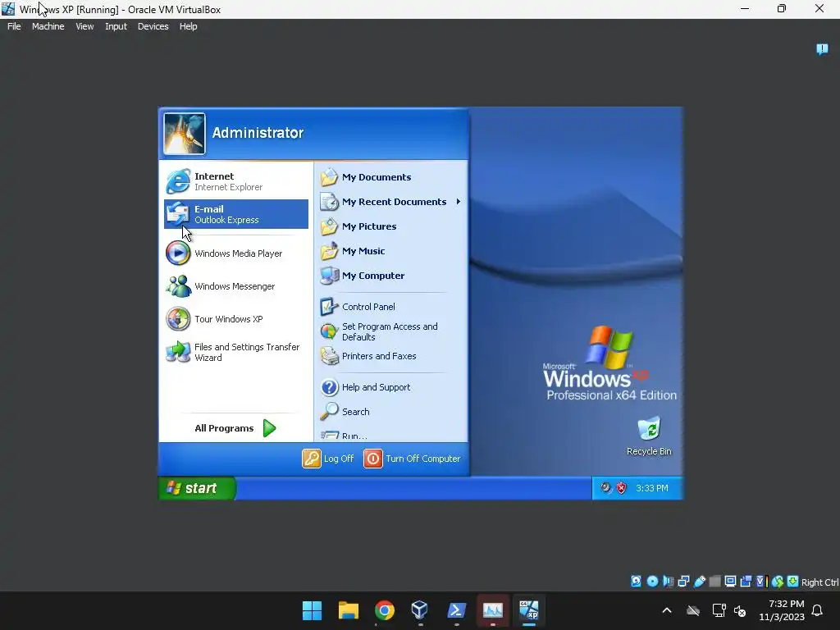The image size is (840, 630).
Task: Click VirtualBox recording status icon
Action: [746, 582]
